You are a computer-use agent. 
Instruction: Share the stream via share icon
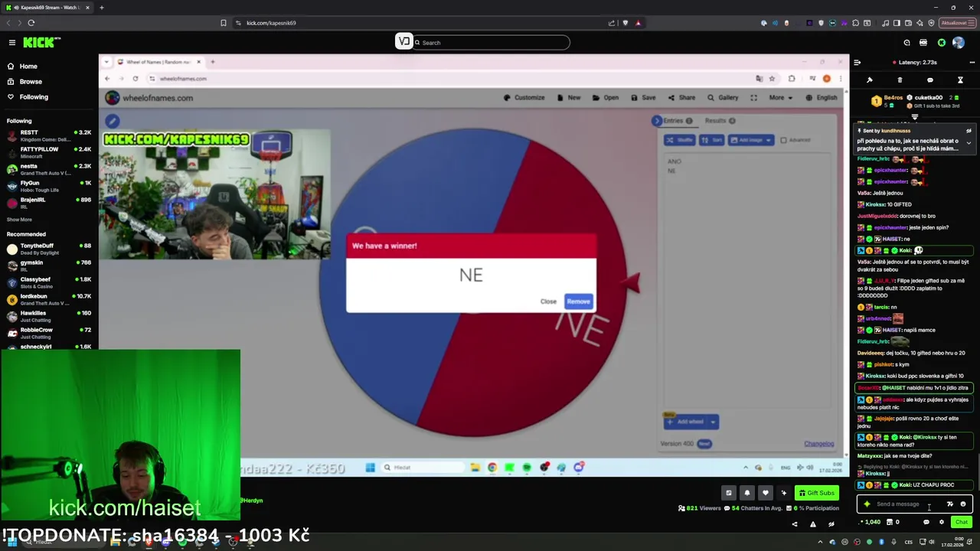(x=794, y=524)
